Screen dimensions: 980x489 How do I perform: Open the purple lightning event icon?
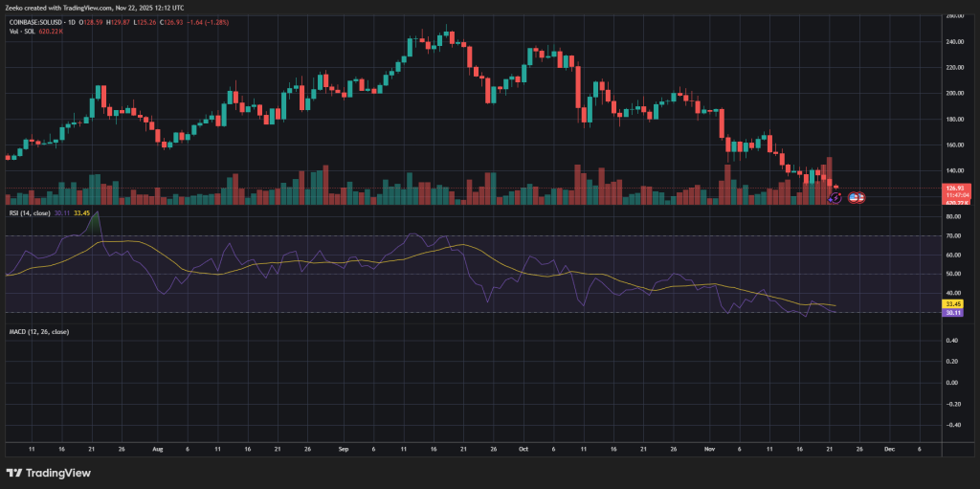[x=834, y=197]
